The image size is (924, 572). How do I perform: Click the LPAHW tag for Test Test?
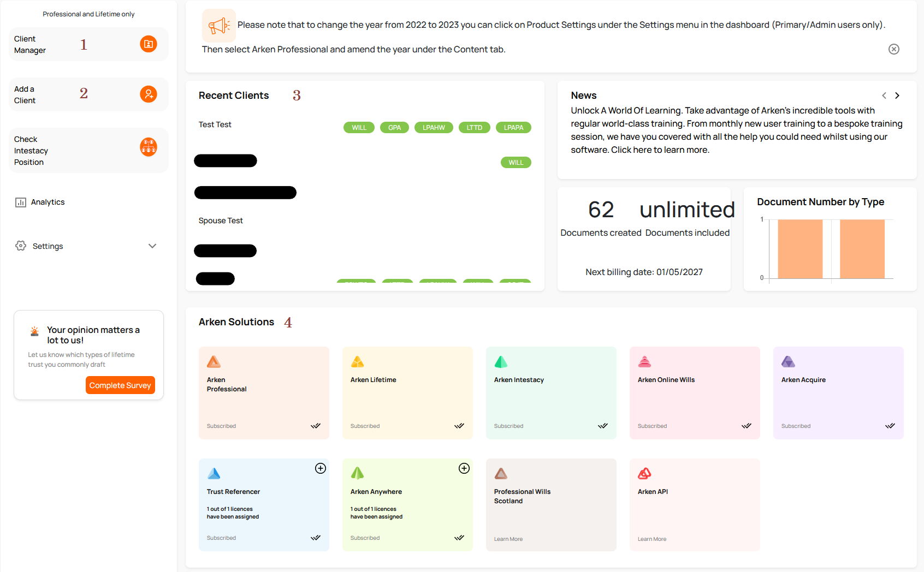tap(434, 128)
